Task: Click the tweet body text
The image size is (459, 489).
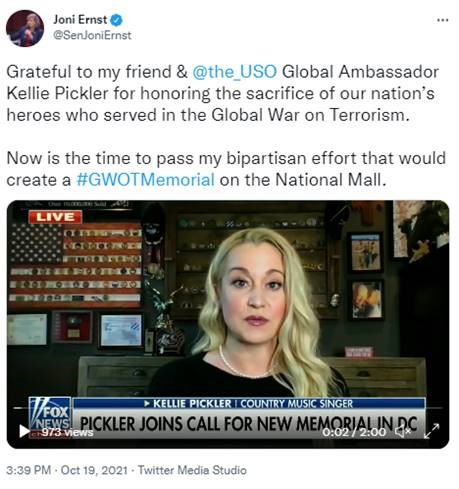Action: click(x=226, y=126)
